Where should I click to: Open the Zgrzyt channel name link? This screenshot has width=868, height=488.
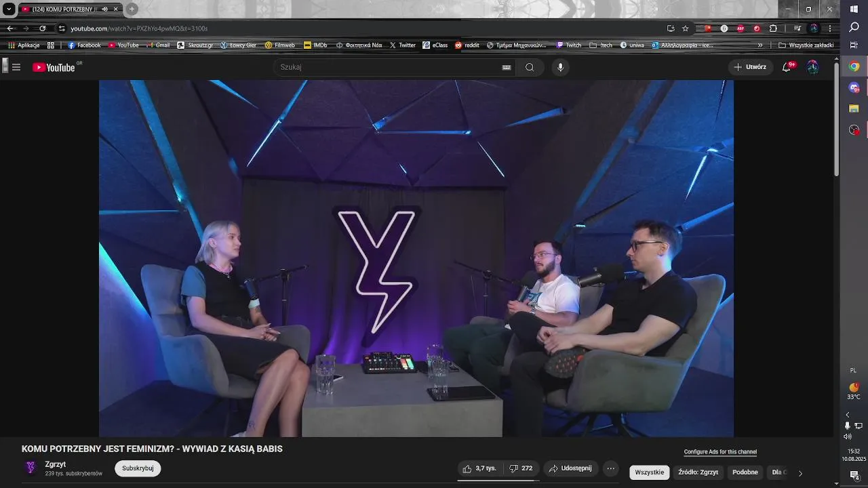[x=56, y=464]
